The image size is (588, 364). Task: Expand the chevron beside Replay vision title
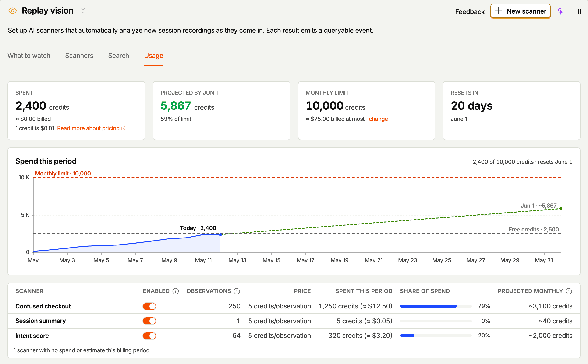(x=83, y=11)
